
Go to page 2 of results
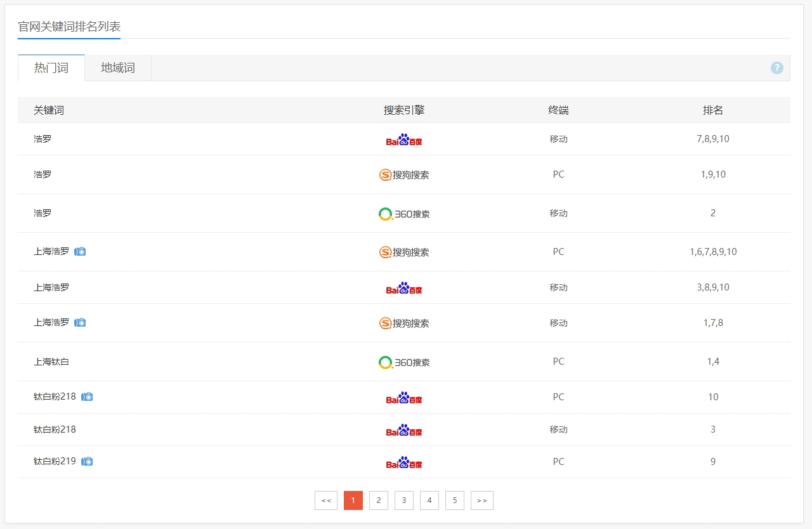[x=379, y=500]
